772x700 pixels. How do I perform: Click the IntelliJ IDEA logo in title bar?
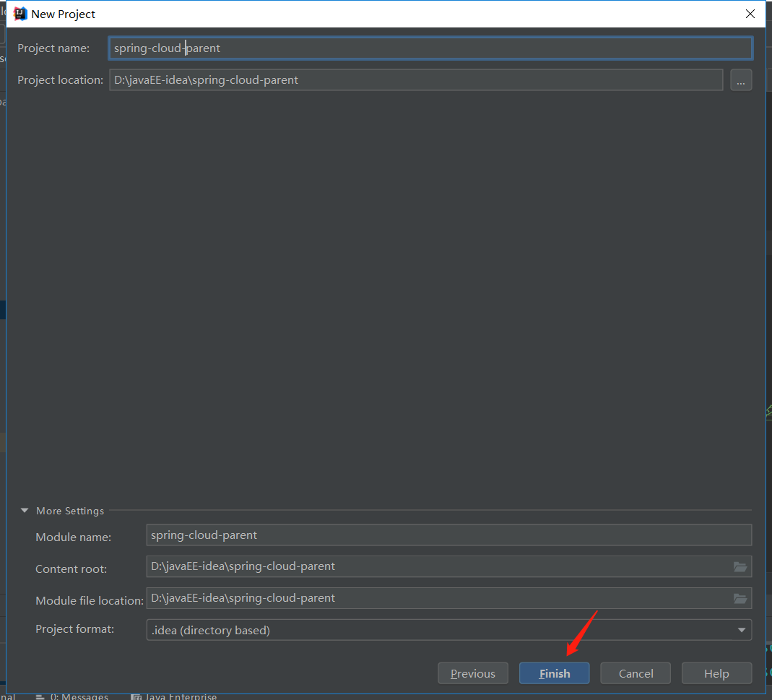tap(19, 14)
